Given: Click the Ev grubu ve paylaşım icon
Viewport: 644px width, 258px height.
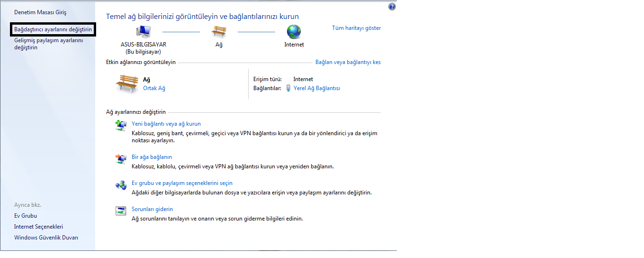Looking at the screenshot, I should point(121,185).
